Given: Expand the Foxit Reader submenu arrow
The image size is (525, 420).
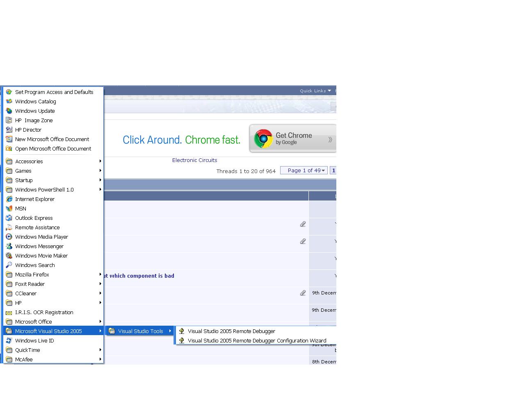Looking at the screenshot, I should (100, 284).
